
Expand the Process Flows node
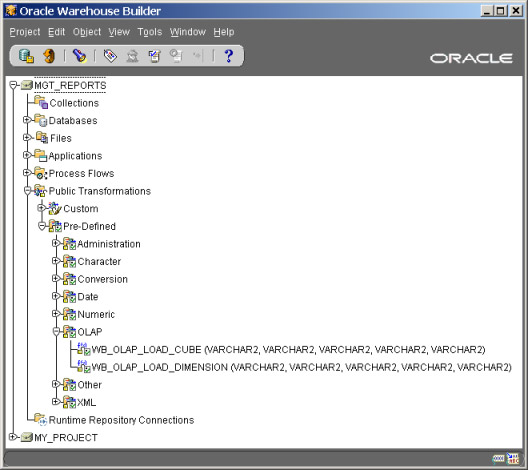click(27, 173)
